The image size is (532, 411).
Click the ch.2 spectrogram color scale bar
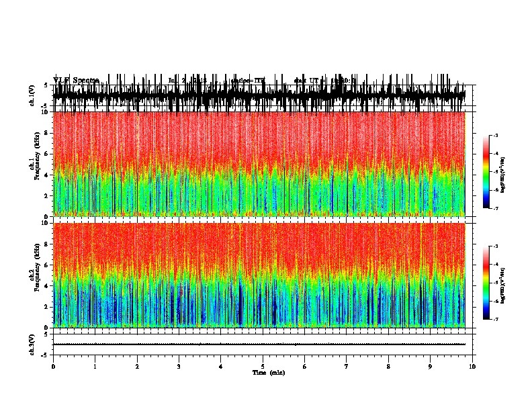[x=486, y=283]
